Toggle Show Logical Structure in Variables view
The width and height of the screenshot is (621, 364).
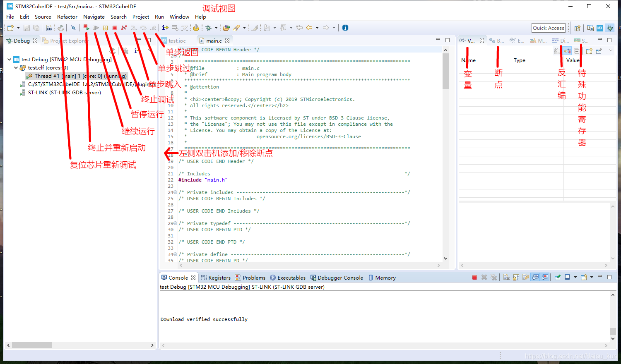click(568, 51)
